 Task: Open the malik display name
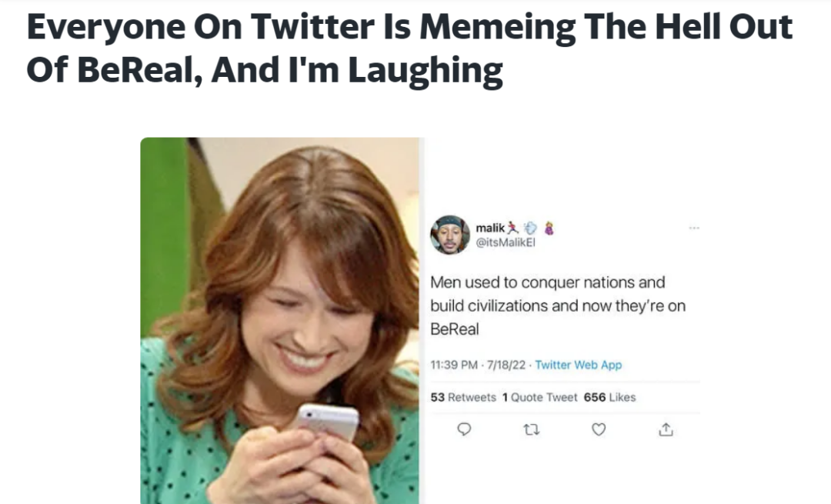coord(490,228)
